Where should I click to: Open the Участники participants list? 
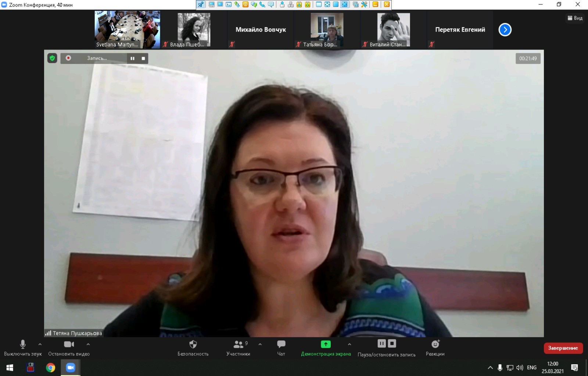pyautogui.click(x=238, y=348)
